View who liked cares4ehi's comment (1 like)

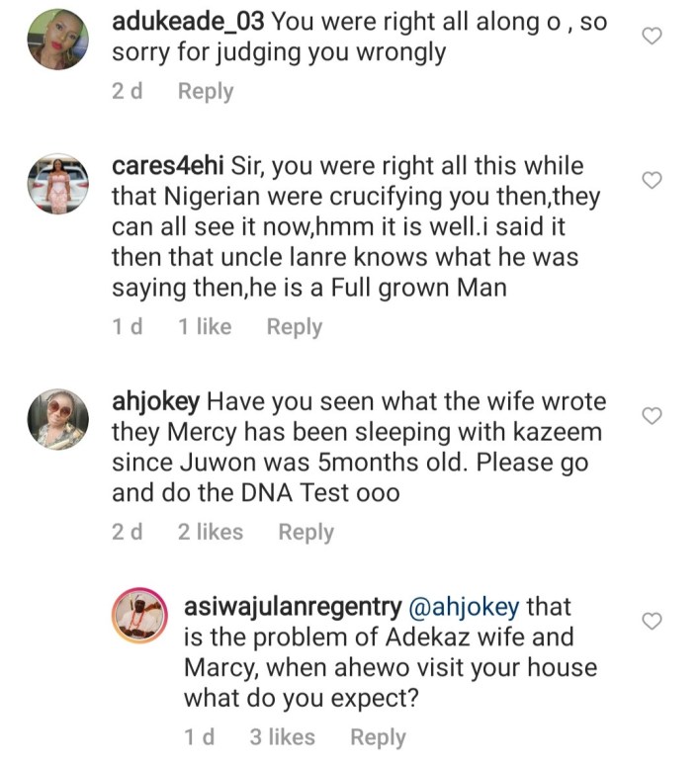[x=205, y=326]
